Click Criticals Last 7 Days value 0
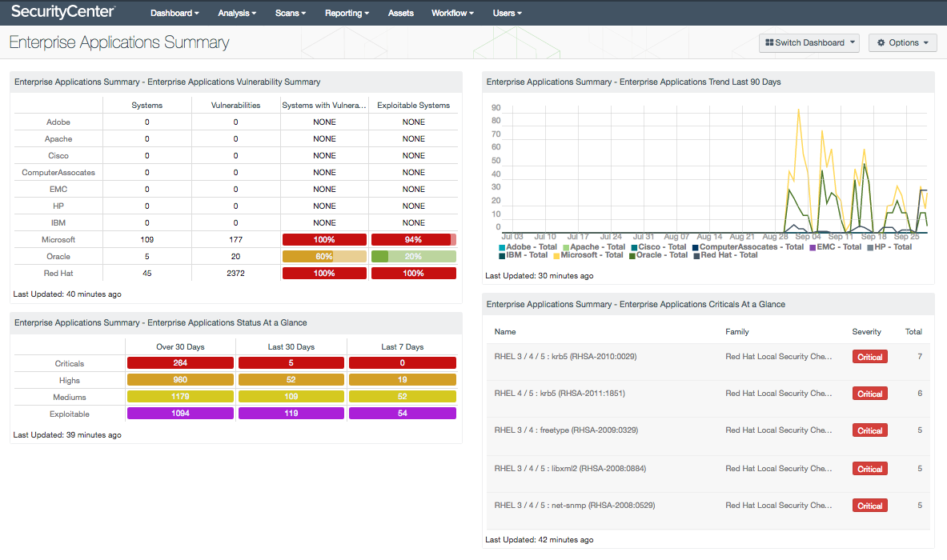This screenshot has height=560, width=947. tap(402, 362)
